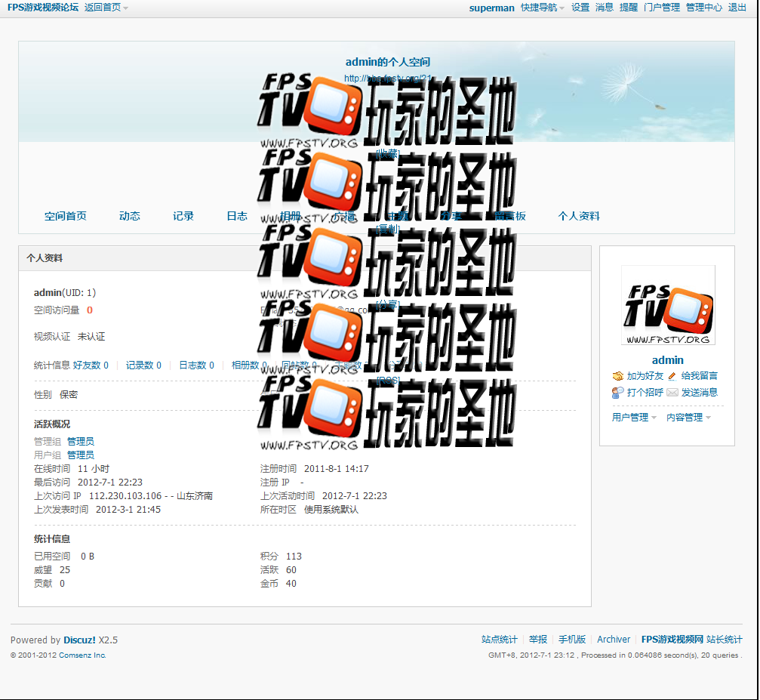Click the 发送消息 link
The height and width of the screenshot is (700, 760).
pyautogui.click(x=699, y=393)
